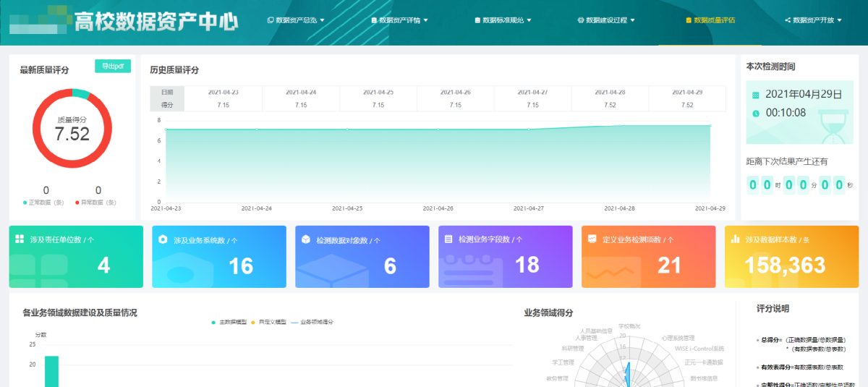This screenshot has height=387, width=868.
Task: Click the hexagon icon on 涉及业务系统数 card
Action: click(x=163, y=239)
